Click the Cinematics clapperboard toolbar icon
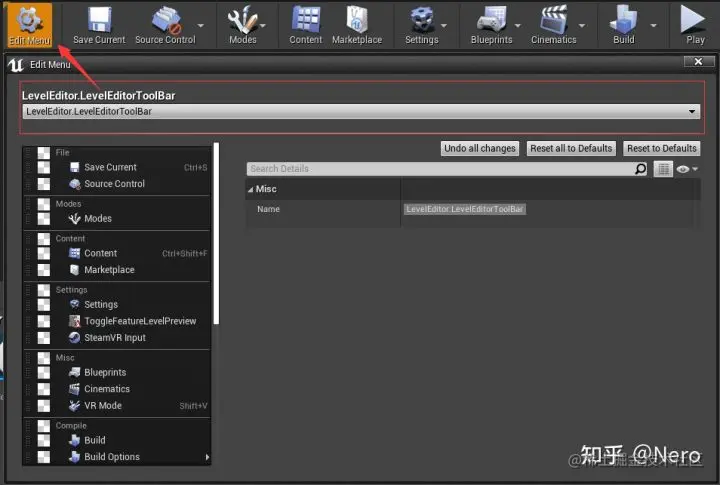This screenshot has width=720, height=485. pyautogui.click(x=554, y=25)
